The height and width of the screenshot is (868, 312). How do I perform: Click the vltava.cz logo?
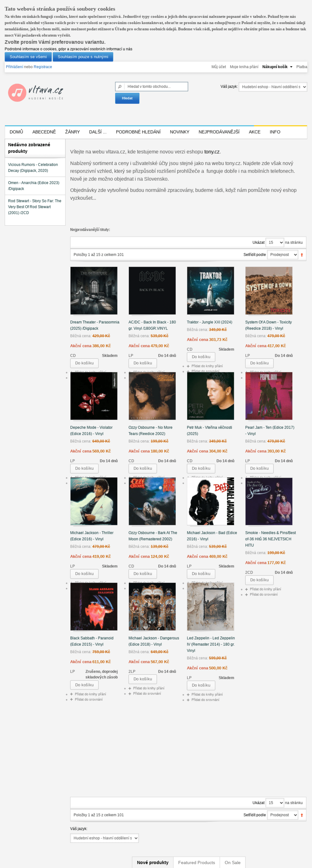[36, 92]
